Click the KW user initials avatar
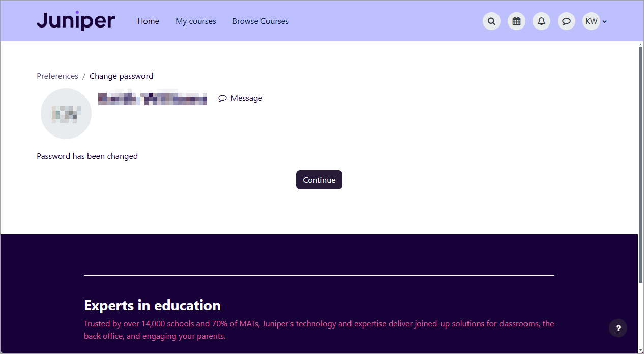The image size is (644, 354). (x=591, y=21)
